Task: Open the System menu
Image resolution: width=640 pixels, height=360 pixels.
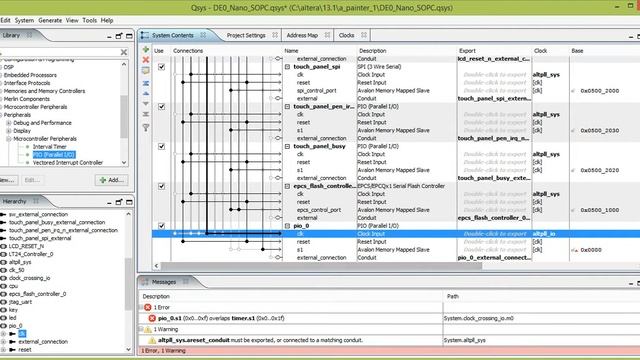Action: 24,20
